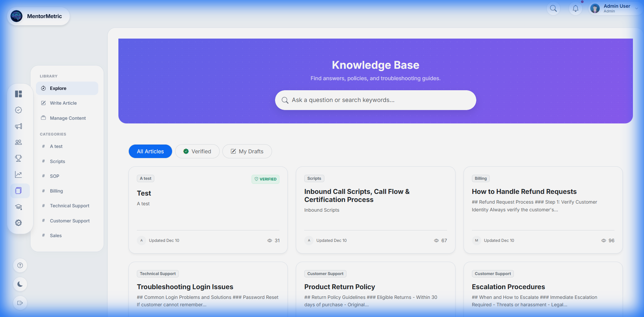Open training via the graduation cap icon
The height and width of the screenshot is (317, 644).
click(x=19, y=207)
